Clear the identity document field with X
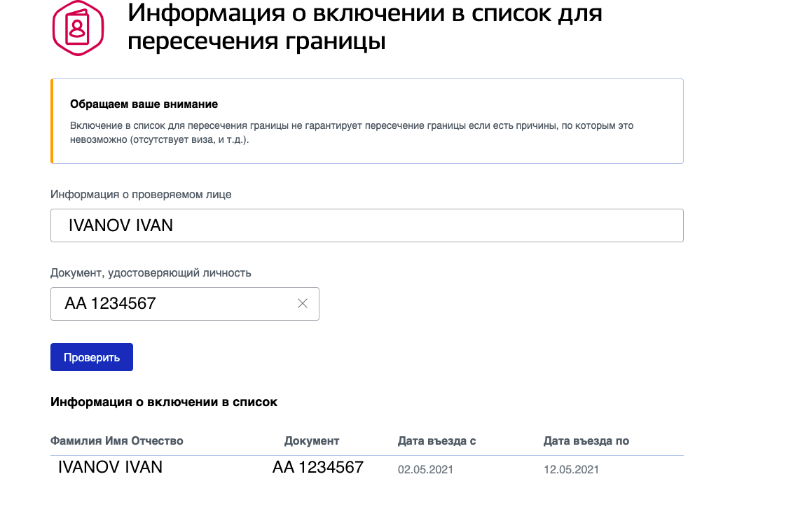The width and height of the screenshot is (812, 507). (x=303, y=303)
